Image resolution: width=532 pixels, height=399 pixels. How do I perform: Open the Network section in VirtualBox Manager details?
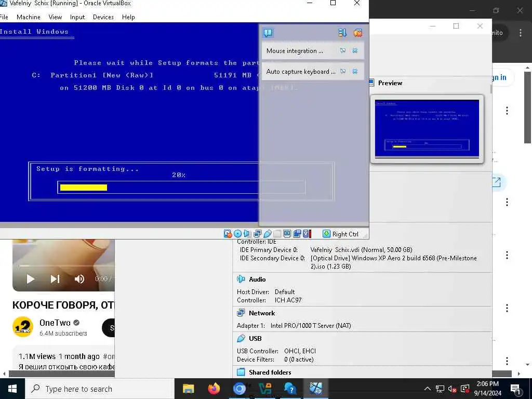coord(262,313)
